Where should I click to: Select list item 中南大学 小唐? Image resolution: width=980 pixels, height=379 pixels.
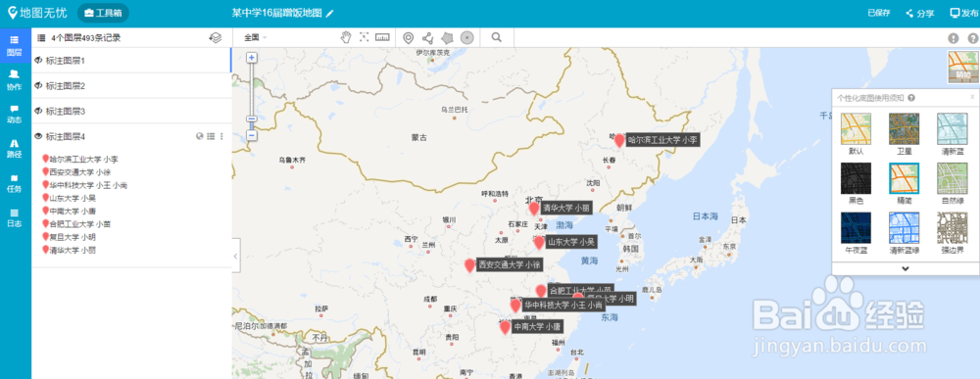tap(69, 211)
